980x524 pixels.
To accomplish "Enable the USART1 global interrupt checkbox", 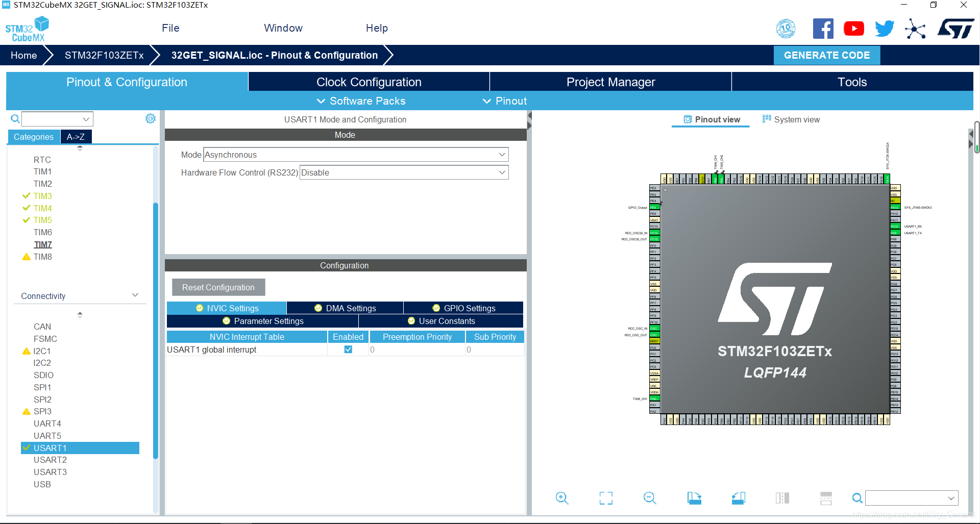I will tap(348, 350).
